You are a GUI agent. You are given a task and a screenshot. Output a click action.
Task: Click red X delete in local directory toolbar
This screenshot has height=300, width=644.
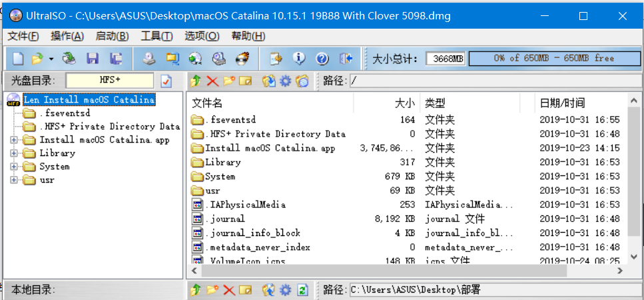pyautogui.click(x=229, y=290)
